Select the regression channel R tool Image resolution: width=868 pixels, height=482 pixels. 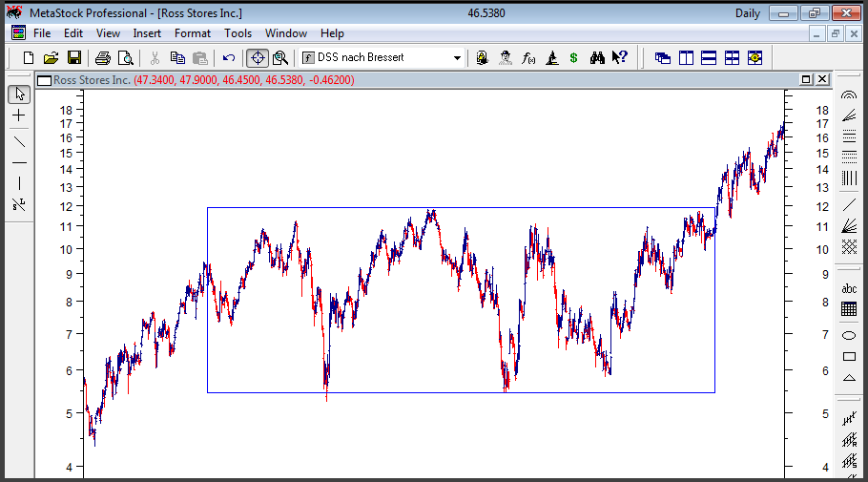click(x=849, y=440)
